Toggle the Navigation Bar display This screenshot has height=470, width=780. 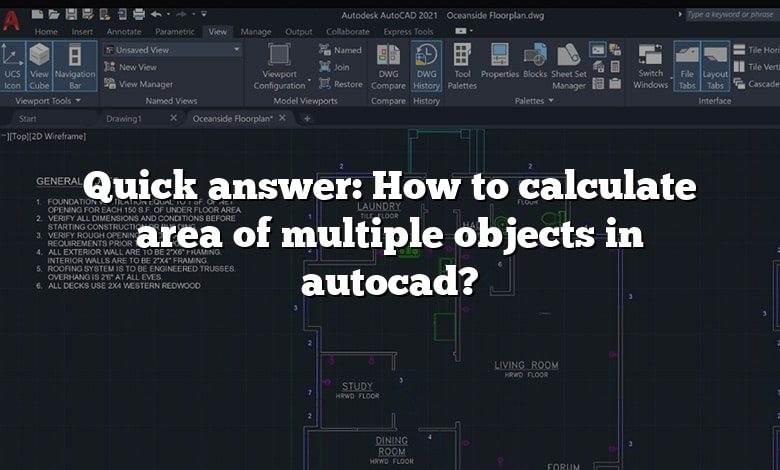pyautogui.click(x=75, y=65)
